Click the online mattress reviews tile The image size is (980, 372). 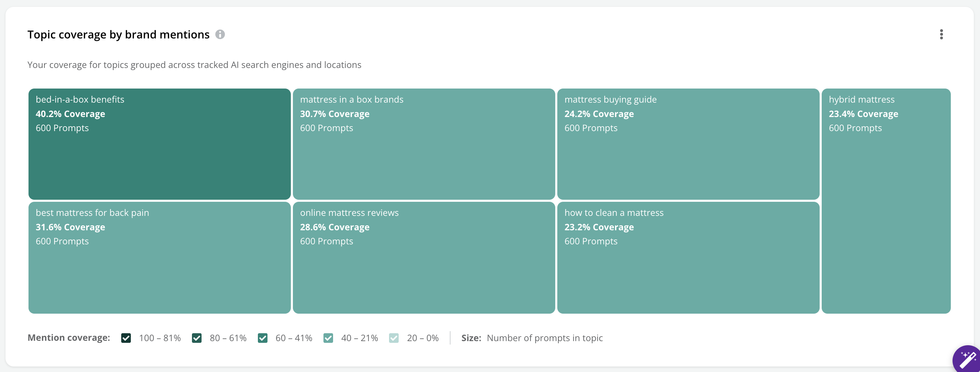(424, 258)
